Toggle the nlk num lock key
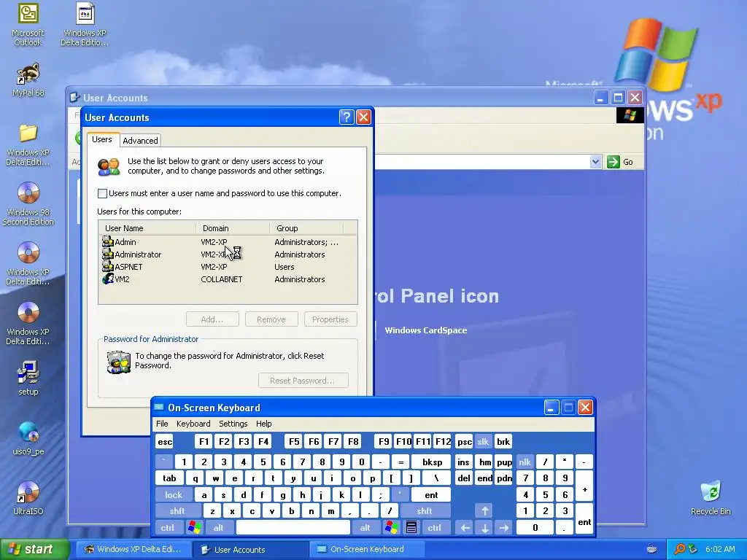 (525, 462)
